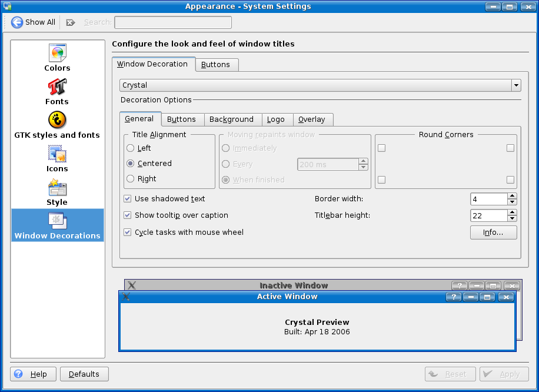Increase Border width with up arrow
This screenshot has width=539, height=392.
(x=512, y=196)
